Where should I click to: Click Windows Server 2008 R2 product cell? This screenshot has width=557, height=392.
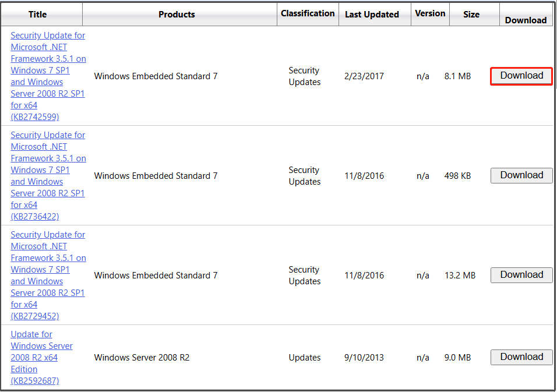click(142, 358)
